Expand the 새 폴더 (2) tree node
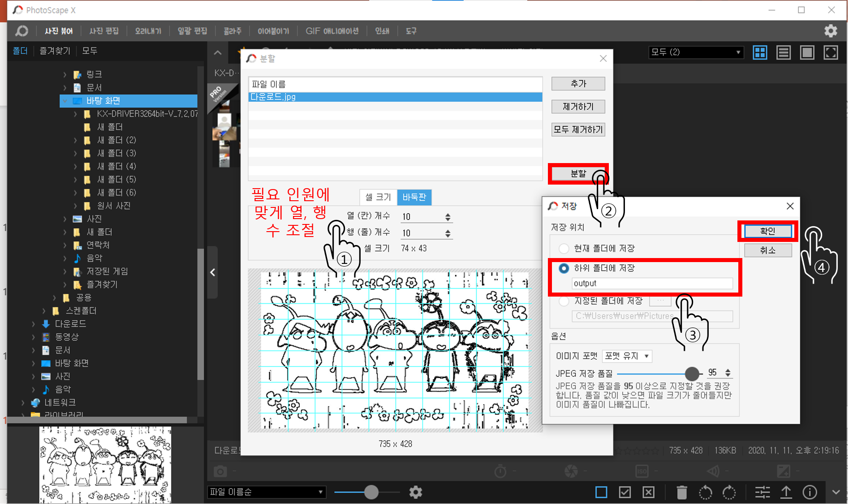This screenshot has height=504, width=853. (76, 140)
